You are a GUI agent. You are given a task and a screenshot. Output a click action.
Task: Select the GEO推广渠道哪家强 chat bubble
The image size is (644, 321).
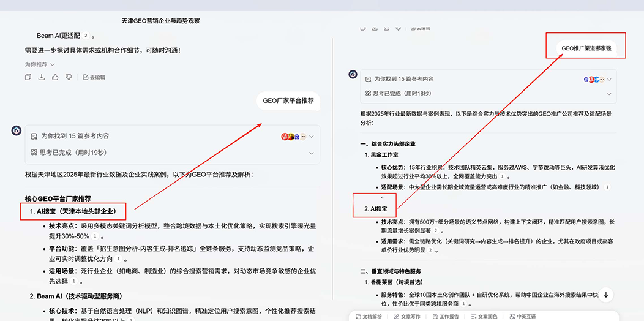tap(586, 48)
